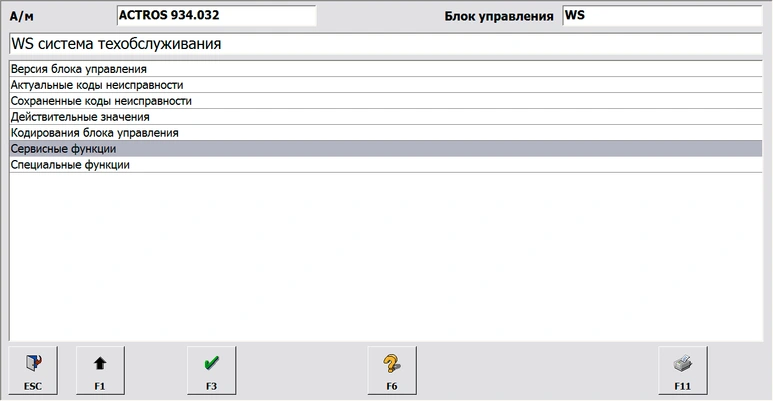This screenshot has height=401, width=773.
Task: Open help with the F6 question mark
Action: click(x=391, y=364)
